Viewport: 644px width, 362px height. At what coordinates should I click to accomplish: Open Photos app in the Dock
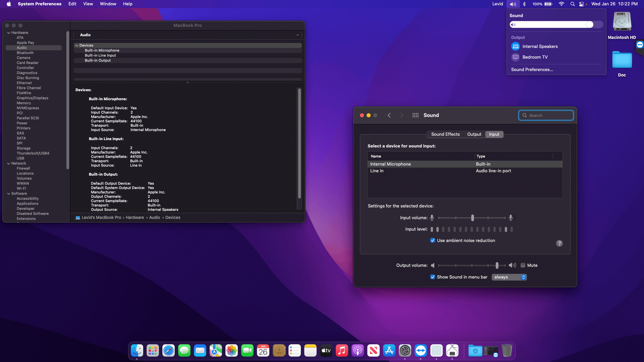point(231,351)
